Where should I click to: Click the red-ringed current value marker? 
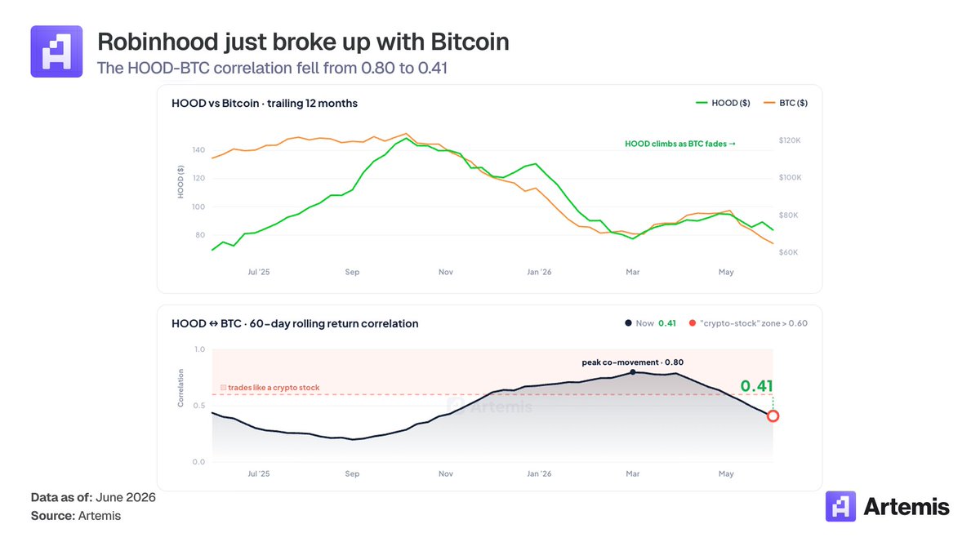[x=773, y=415]
